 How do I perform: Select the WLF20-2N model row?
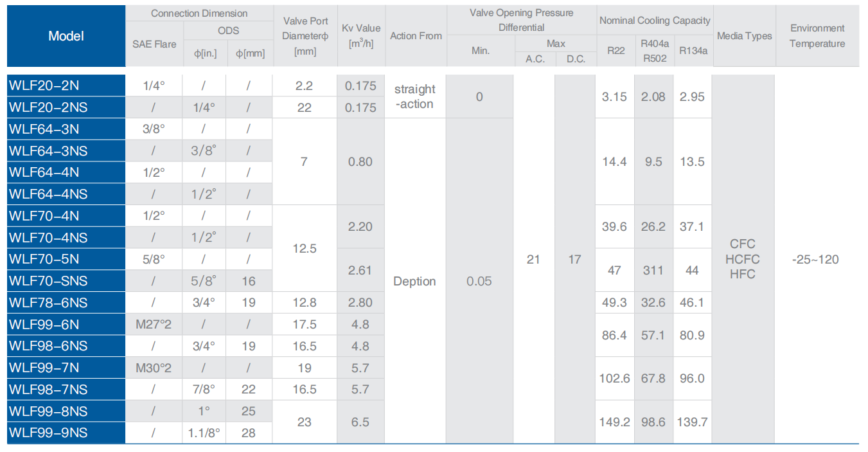point(66,86)
